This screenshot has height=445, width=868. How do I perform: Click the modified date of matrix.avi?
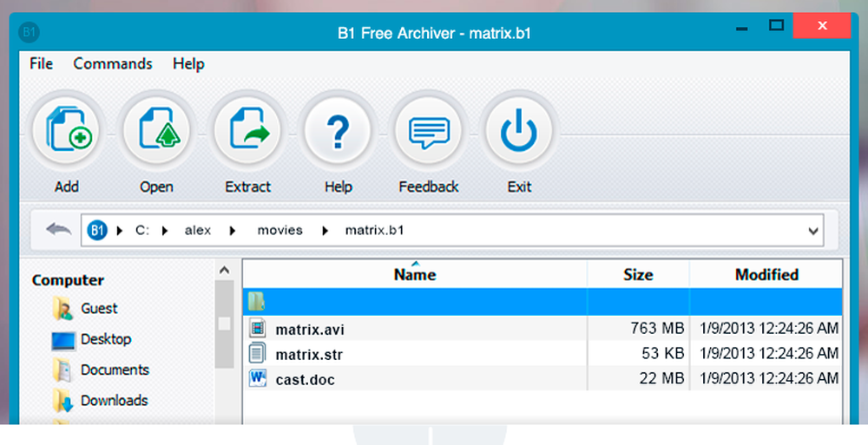click(x=769, y=328)
